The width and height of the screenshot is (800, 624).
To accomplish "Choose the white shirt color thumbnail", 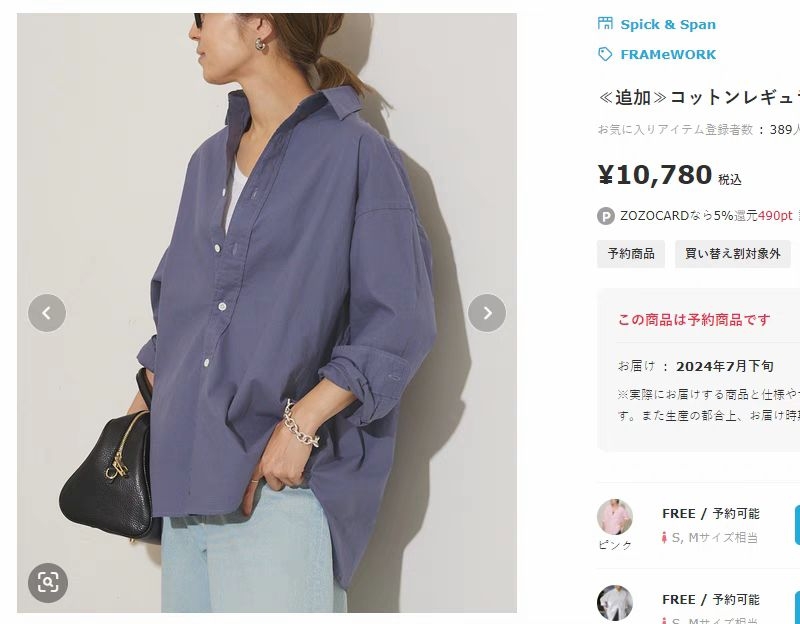I will (x=615, y=603).
